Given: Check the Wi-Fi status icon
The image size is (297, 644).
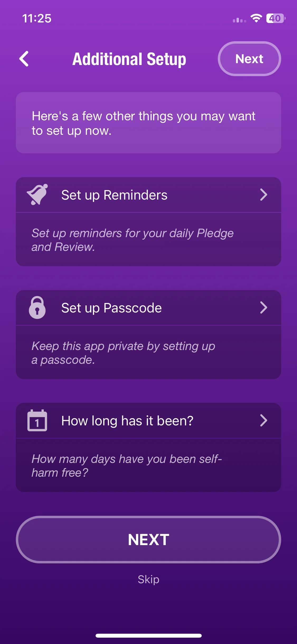Looking at the screenshot, I should 256,18.
